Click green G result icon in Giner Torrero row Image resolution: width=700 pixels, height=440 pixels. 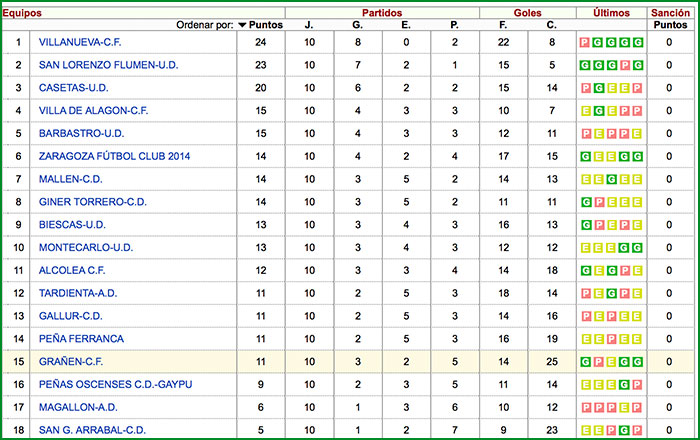585,202
